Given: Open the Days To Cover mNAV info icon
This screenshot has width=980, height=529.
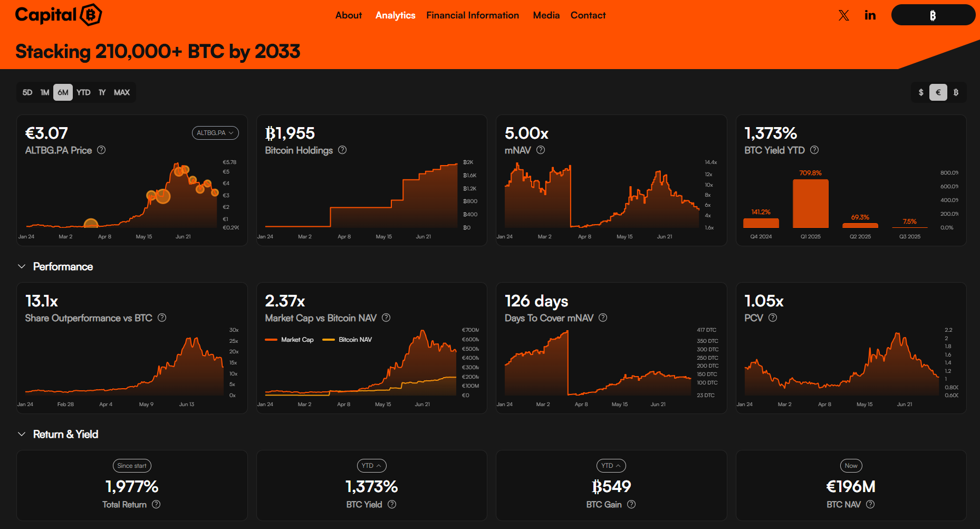Looking at the screenshot, I should tap(603, 318).
